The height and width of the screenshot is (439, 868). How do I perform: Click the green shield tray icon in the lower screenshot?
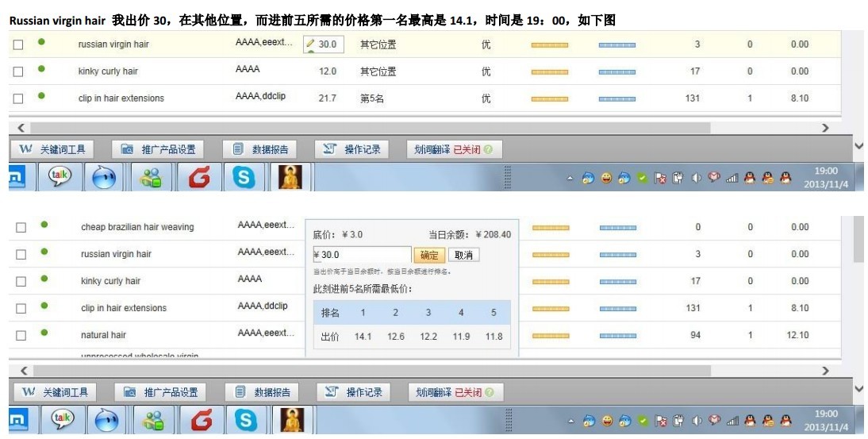click(642, 421)
